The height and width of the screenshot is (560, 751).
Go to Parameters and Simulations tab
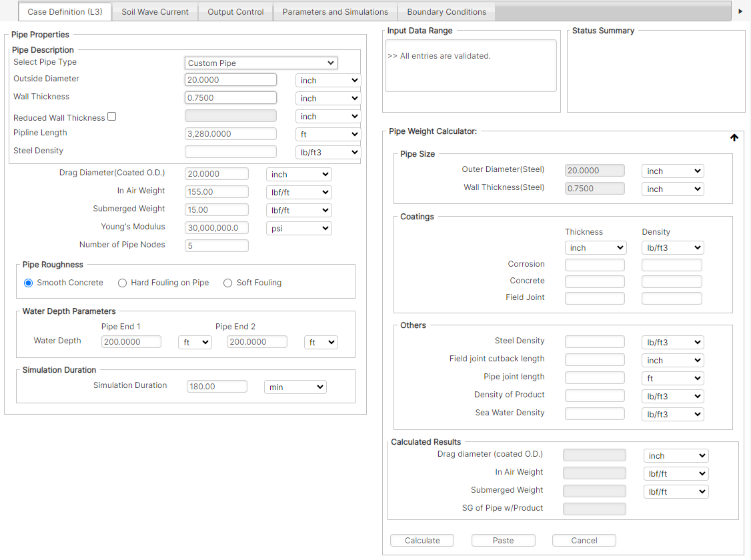(335, 11)
